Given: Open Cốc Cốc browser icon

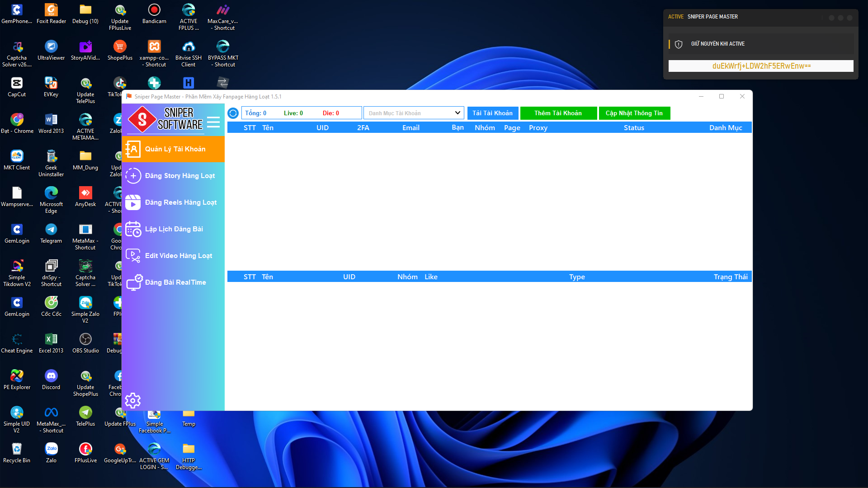Looking at the screenshot, I should click(x=51, y=307).
